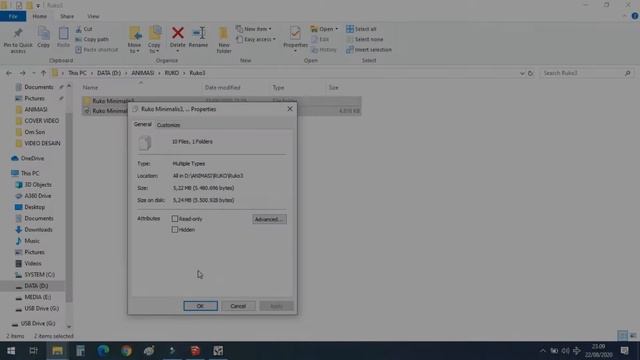Click the Copy ribbon icon
Screen dimensions: 640x360
pos(43,38)
